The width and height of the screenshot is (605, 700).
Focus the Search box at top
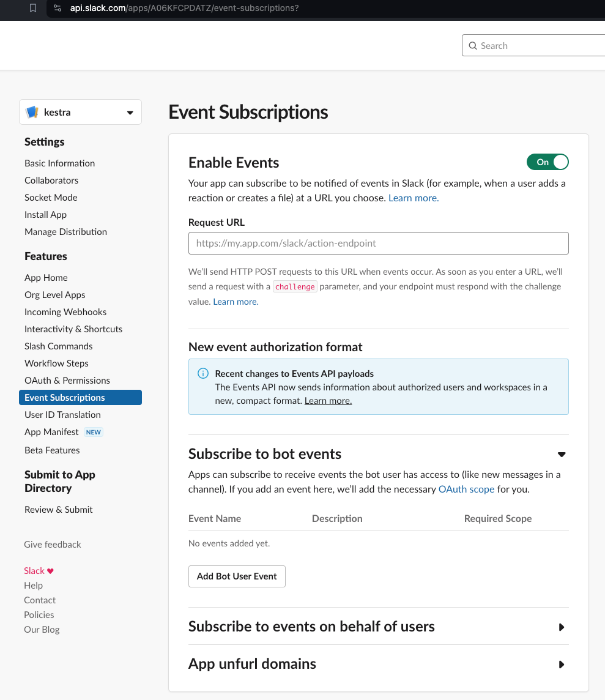tap(538, 46)
